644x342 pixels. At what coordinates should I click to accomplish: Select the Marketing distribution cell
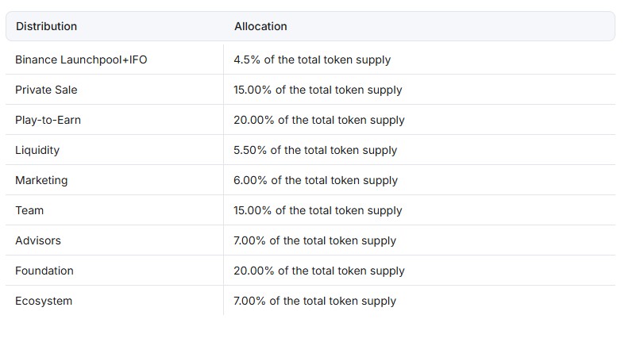coord(41,180)
